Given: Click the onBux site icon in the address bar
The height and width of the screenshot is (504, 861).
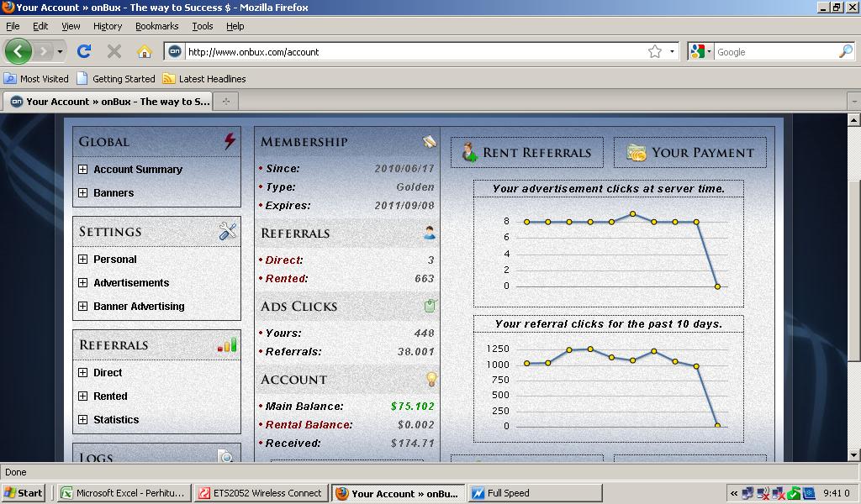Looking at the screenshot, I should click(175, 51).
